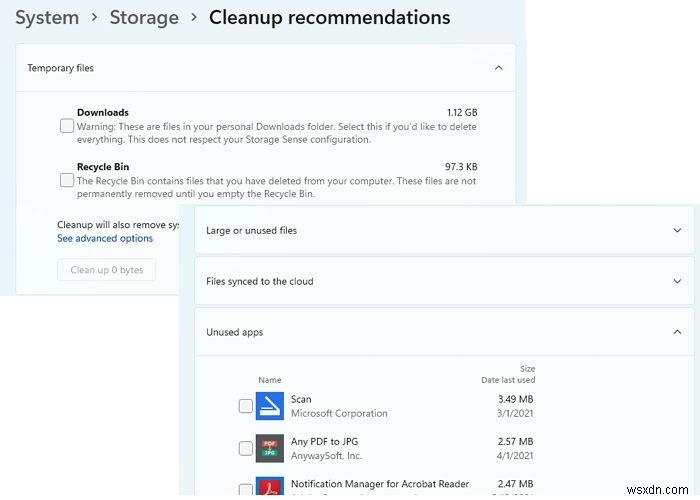
Task: Sort by the Size column header
Action: [527, 369]
